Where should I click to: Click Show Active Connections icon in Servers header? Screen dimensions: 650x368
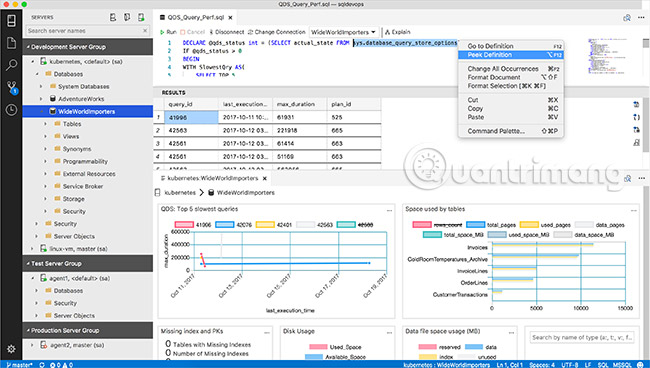pyautogui.click(x=141, y=17)
